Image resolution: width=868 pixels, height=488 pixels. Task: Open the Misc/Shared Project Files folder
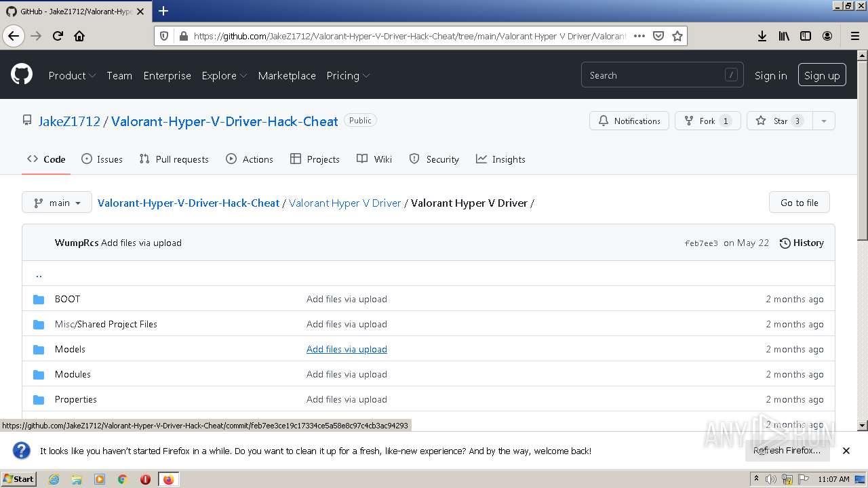tap(106, 324)
